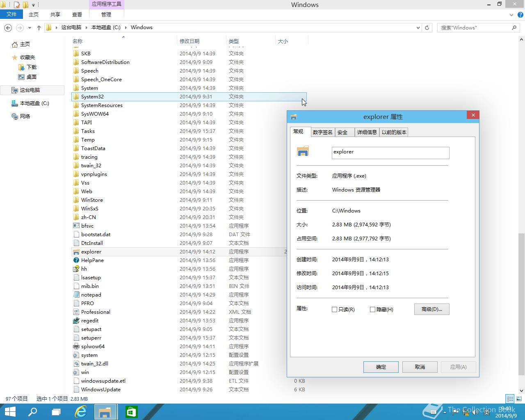Go up one folder level arrow
Screen dimensions: 525x420
coord(39,27)
